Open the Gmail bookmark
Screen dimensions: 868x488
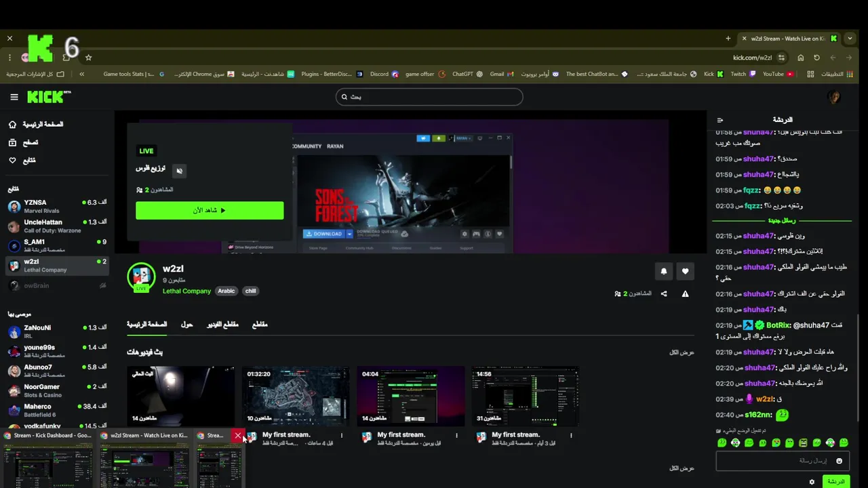pyautogui.click(x=502, y=74)
